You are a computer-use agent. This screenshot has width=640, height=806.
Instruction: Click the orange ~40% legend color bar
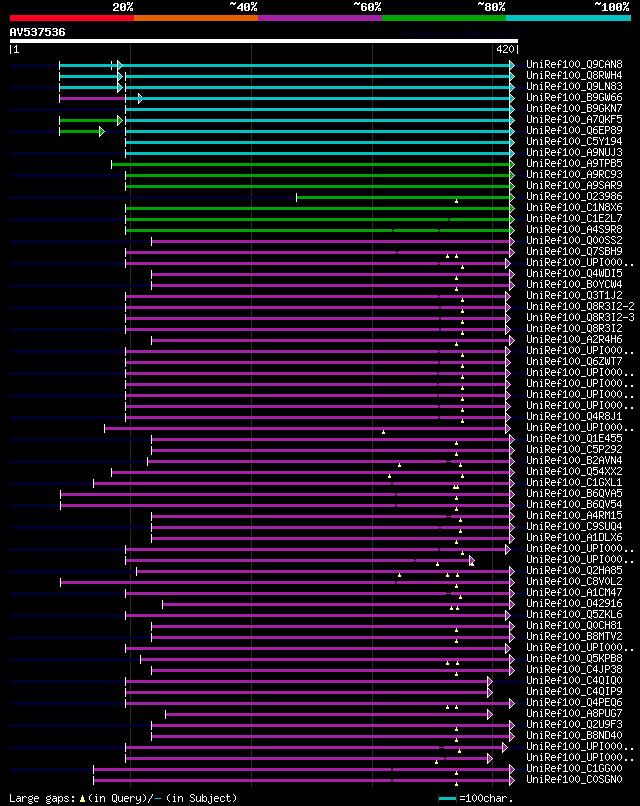[x=196, y=18]
